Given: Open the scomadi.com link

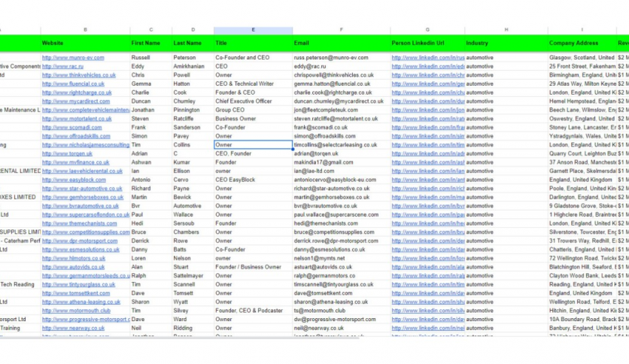Looking at the screenshot, I should click(71, 128).
